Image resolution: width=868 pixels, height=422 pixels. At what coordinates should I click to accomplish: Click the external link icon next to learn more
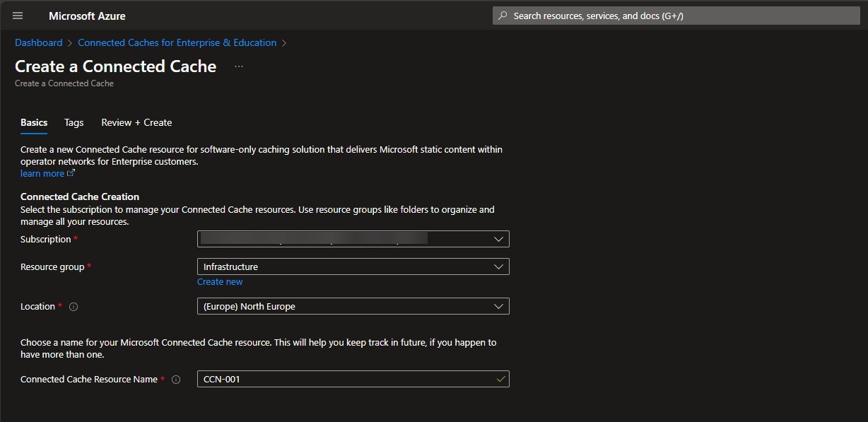pyautogui.click(x=71, y=173)
